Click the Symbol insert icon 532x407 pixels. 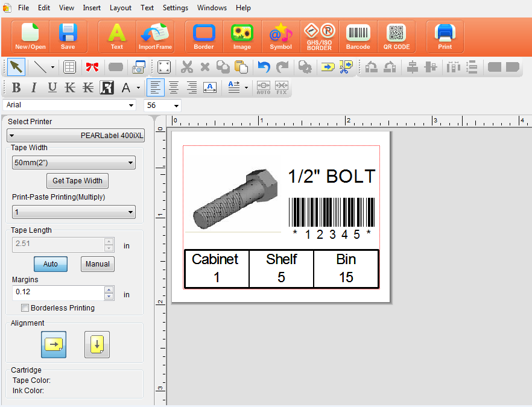[280, 37]
